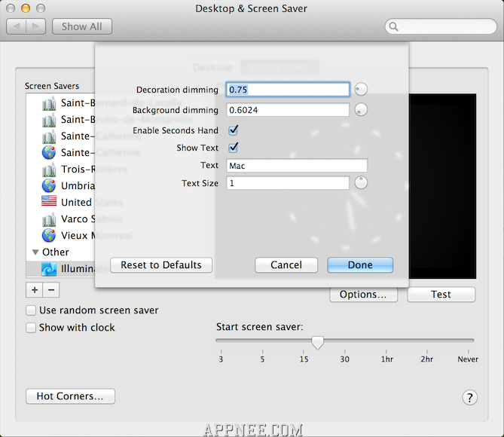Click the Show All button
504x437 pixels.
[x=82, y=26]
